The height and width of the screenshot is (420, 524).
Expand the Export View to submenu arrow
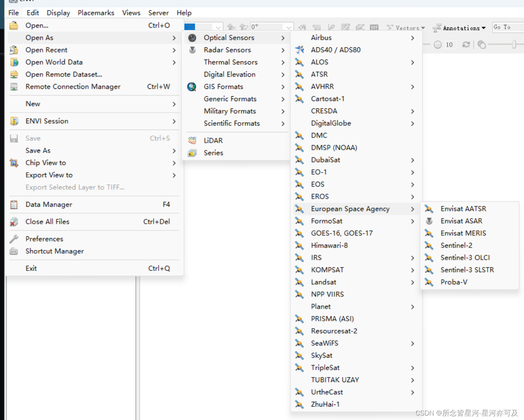174,175
